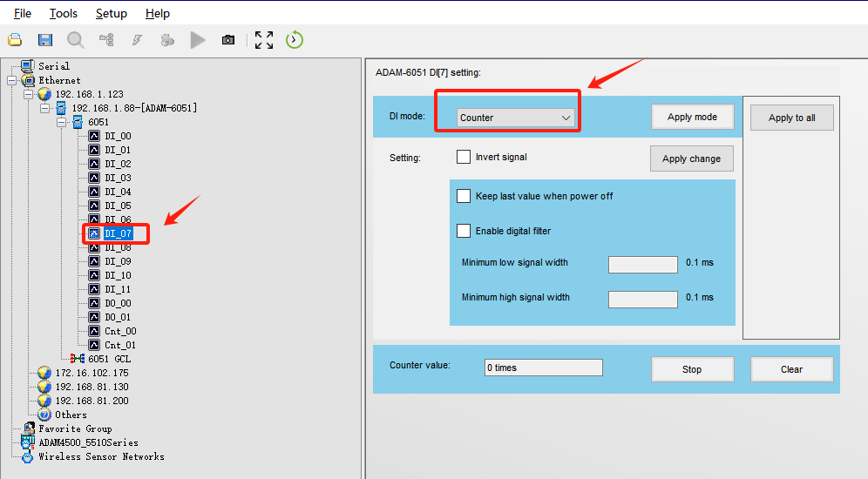This screenshot has height=479, width=868.
Task: Select DI_09 in the device tree
Action: tap(118, 261)
